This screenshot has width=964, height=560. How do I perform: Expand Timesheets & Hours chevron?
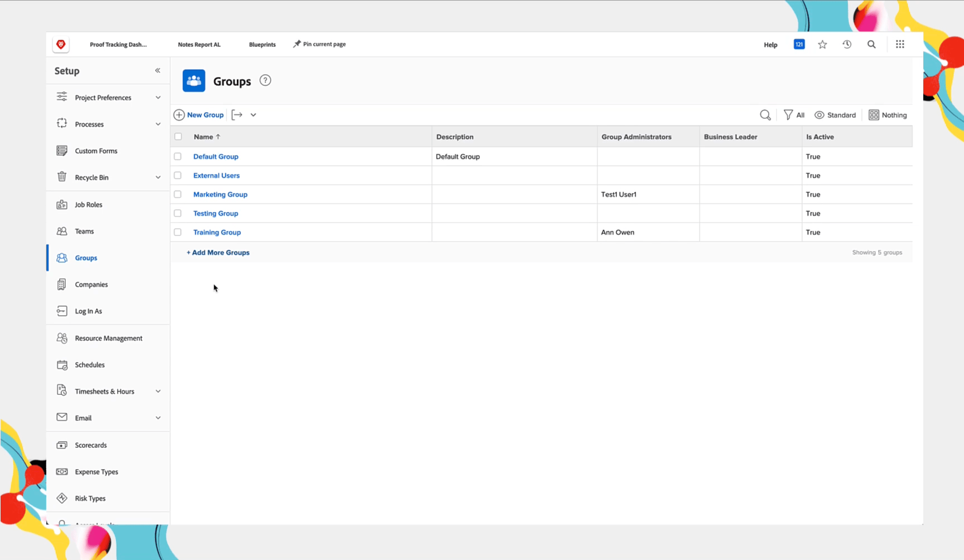coord(158,392)
